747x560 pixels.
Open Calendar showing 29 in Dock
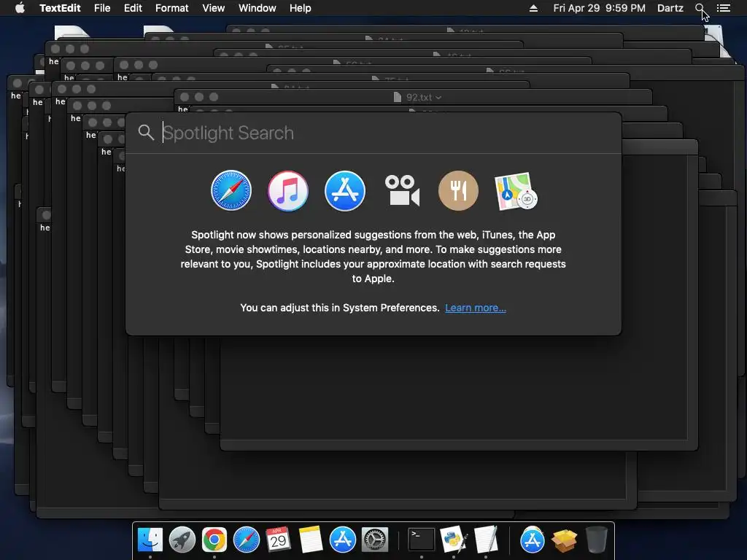tap(278, 540)
